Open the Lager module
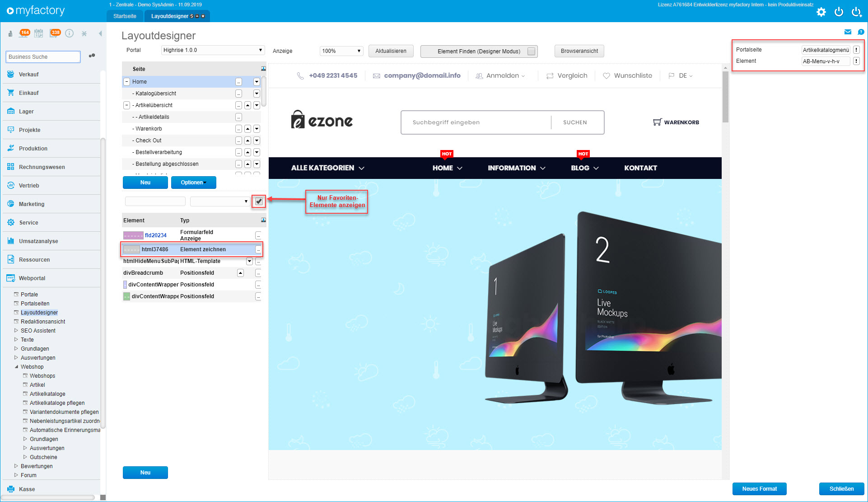The width and height of the screenshot is (868, 502). click(51, 111)
